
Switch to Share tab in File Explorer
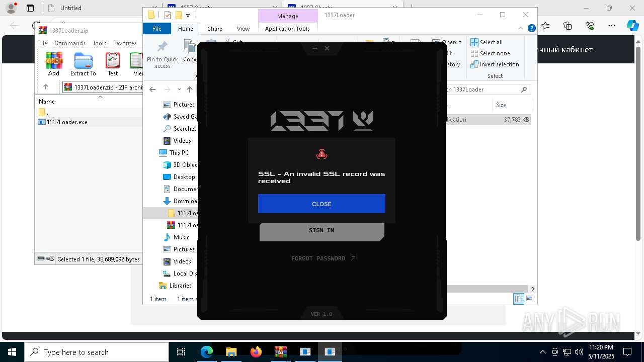pos(215,29)
